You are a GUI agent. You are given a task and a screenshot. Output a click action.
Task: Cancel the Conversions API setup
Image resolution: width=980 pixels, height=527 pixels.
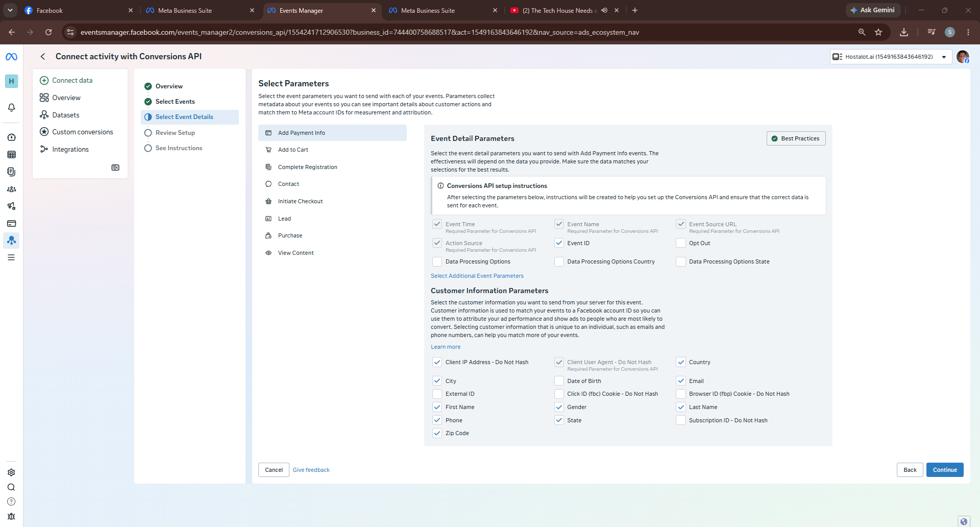tap(274, 470)
